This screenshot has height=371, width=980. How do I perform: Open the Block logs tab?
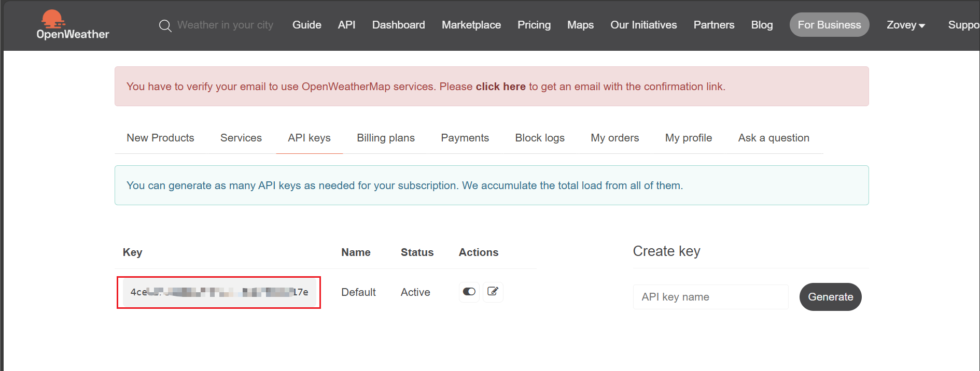[x=539, y=138]
